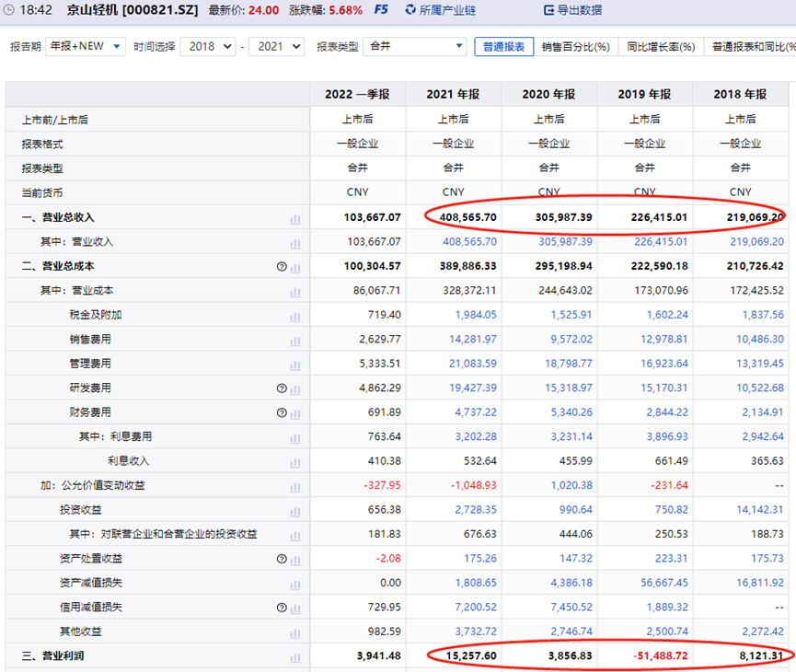Click the help icon beside 信用减值损失

(282, 608)
